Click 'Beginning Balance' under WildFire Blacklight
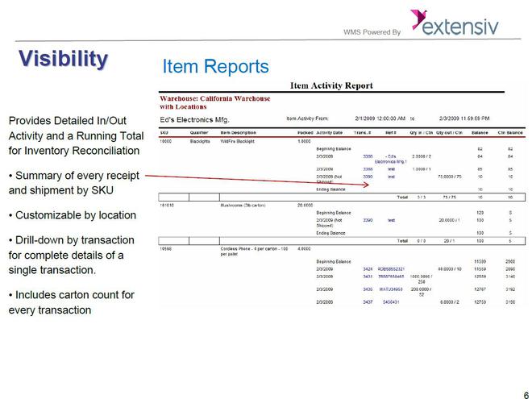 coord(334,149)
